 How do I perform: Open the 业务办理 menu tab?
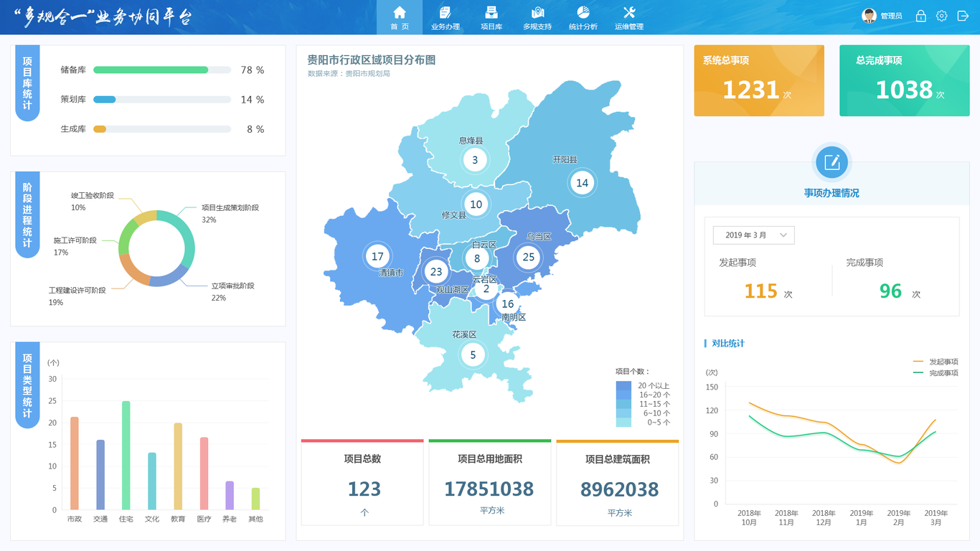pyautogui.click(x=446, y=17)
